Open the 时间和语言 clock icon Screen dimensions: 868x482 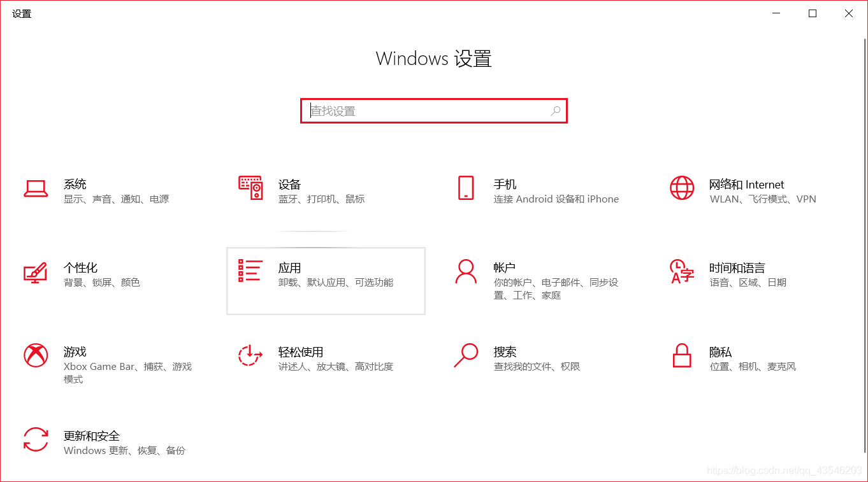[x=682, y=271]
